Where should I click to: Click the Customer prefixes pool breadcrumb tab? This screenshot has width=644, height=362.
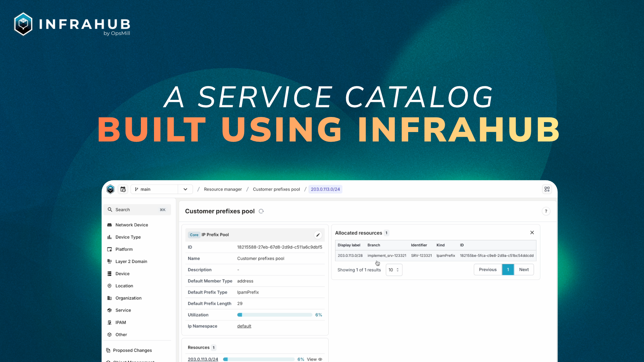point(276,189)
